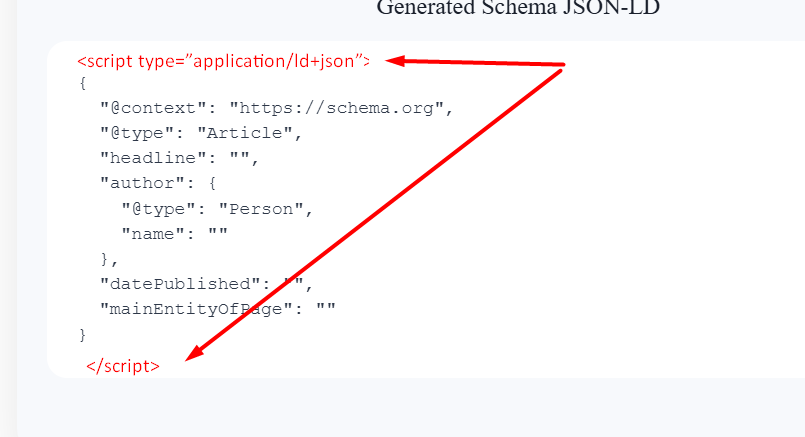Click the red arrowhead pointing at the opening script tag

click(x=395, y=61)
